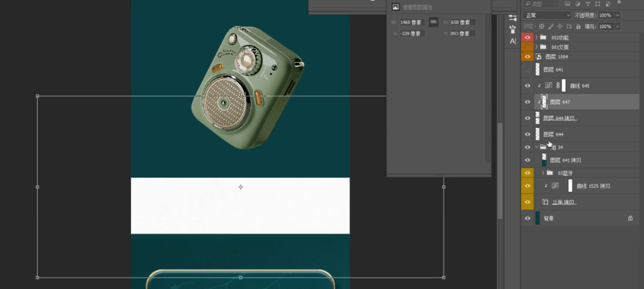Hide the 002功能 group with red eye
The image size is (644, 289).
(527, 37)
